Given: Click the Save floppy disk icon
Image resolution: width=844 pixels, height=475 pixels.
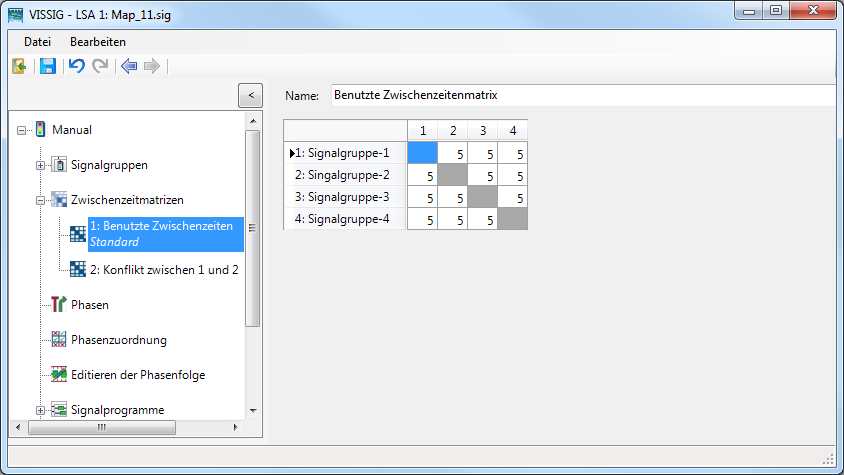Looking at the screenshot, I should 47,66.
